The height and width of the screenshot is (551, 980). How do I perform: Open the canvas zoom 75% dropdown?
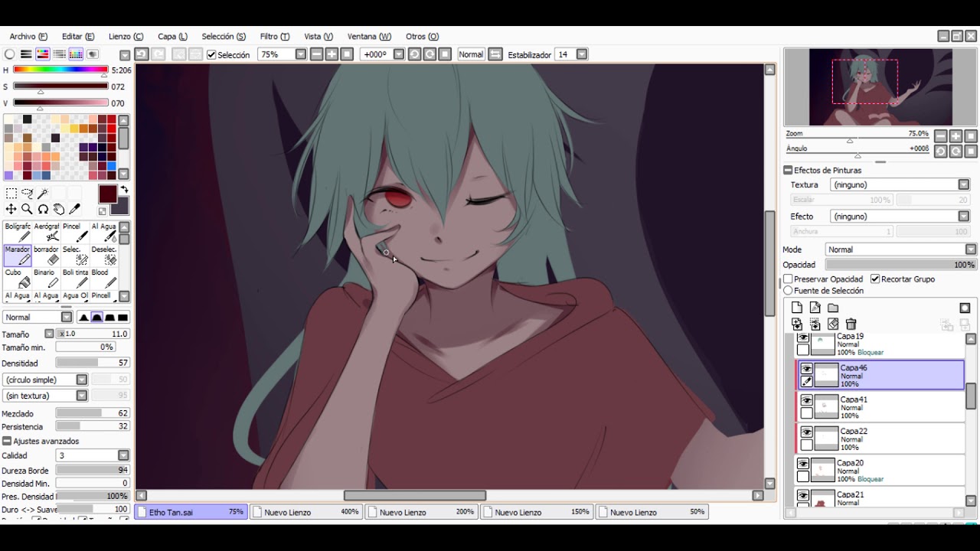tap(301, 54)
